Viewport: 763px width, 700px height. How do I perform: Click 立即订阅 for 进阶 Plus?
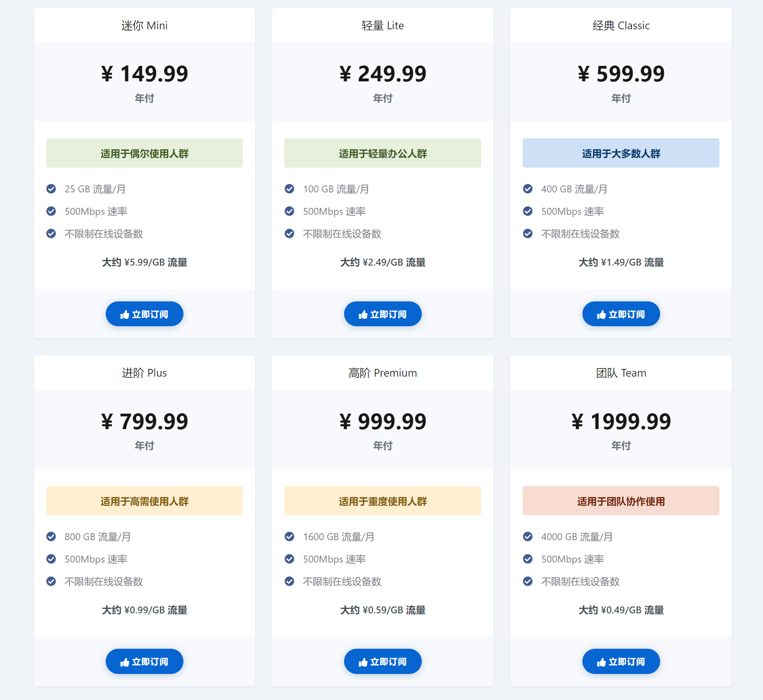tap(144, 661)
